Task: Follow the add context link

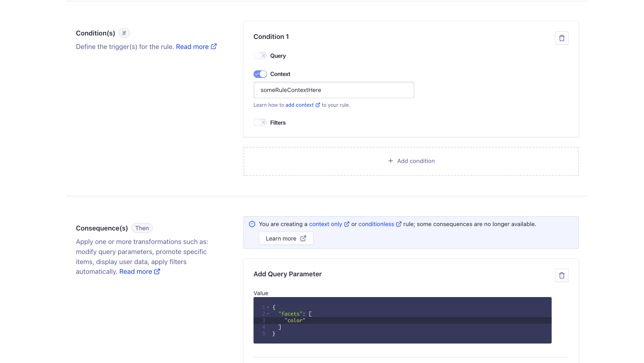Action: [303, 105]
